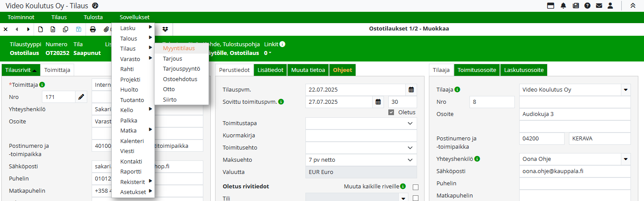644x201 pixels.
Task: Enable the Muuta kaikille riveille checkbox
Action: [415, 187]
